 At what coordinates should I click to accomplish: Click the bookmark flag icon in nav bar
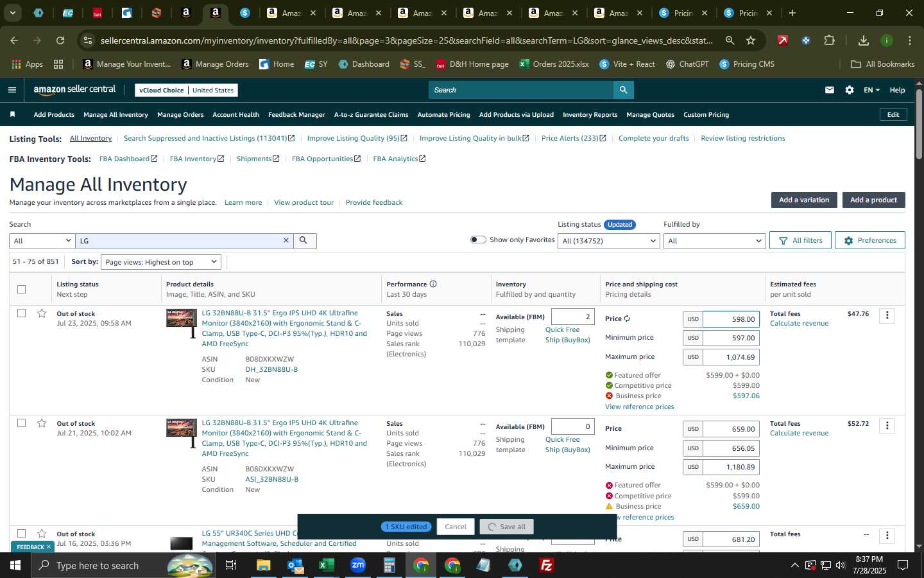(x=12, y=114)
